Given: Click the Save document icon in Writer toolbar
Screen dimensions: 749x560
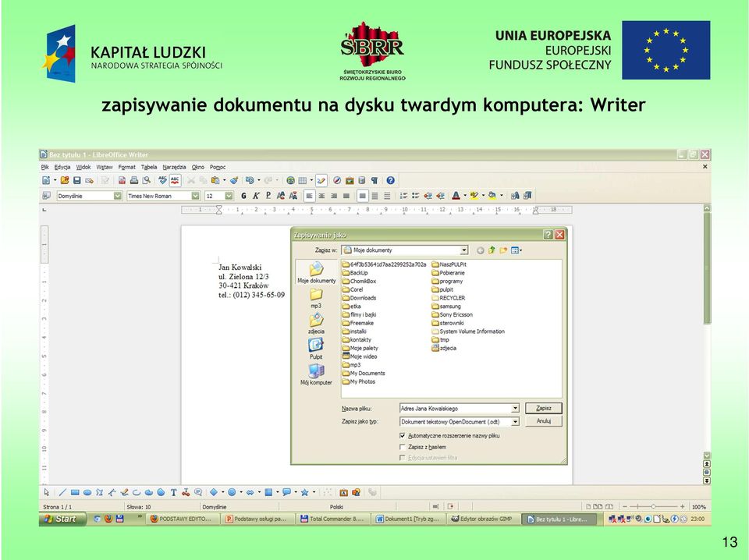Looking at the screenshot, I should pyautogui.click(x=77, y=180).
